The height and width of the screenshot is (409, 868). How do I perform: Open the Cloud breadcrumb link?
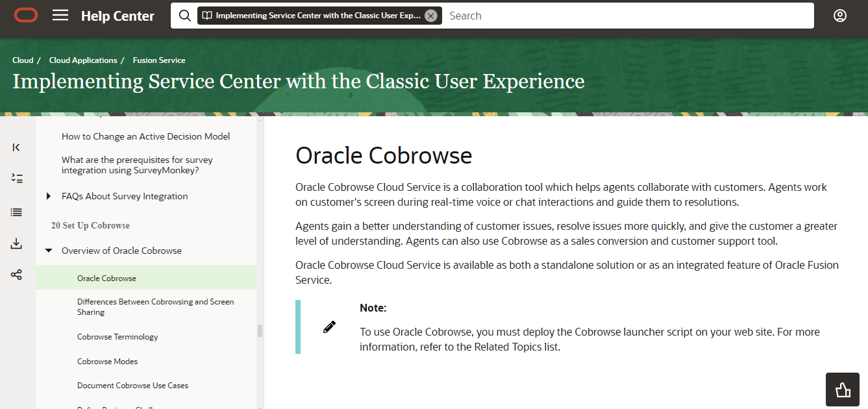point(23,60)
